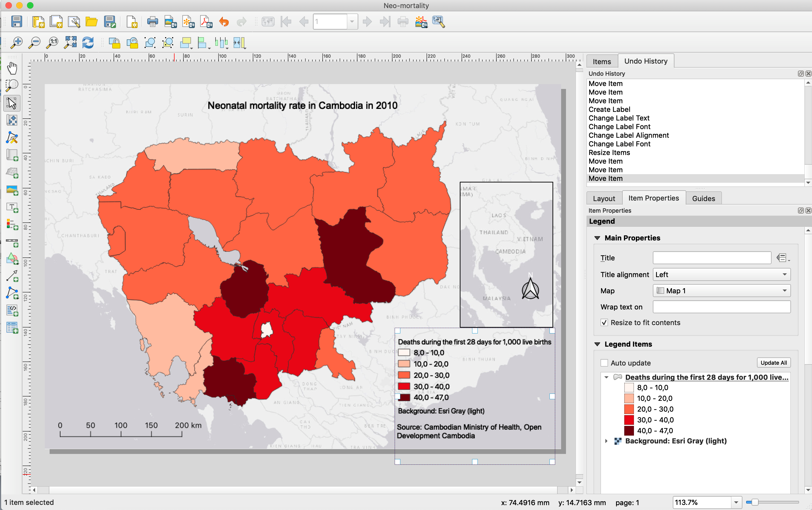Select the Add Arrow tool
This screenshot has height=510, width=812.
[x=12, y=276]
